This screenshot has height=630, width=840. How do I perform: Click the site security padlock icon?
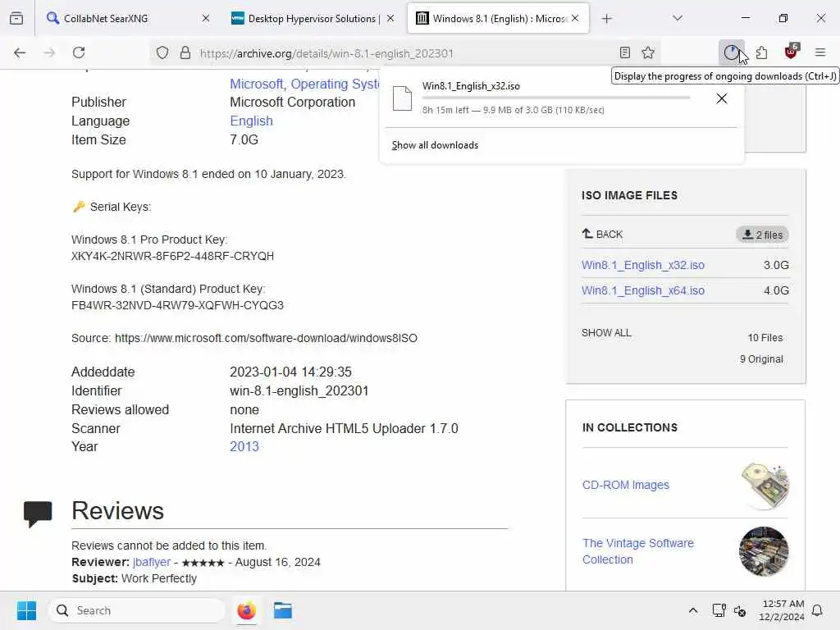coord(185,52)
